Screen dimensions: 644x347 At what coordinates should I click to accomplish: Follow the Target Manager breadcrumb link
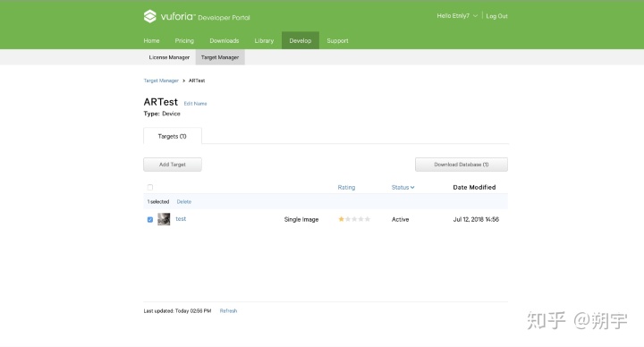[x=161, y=80]
